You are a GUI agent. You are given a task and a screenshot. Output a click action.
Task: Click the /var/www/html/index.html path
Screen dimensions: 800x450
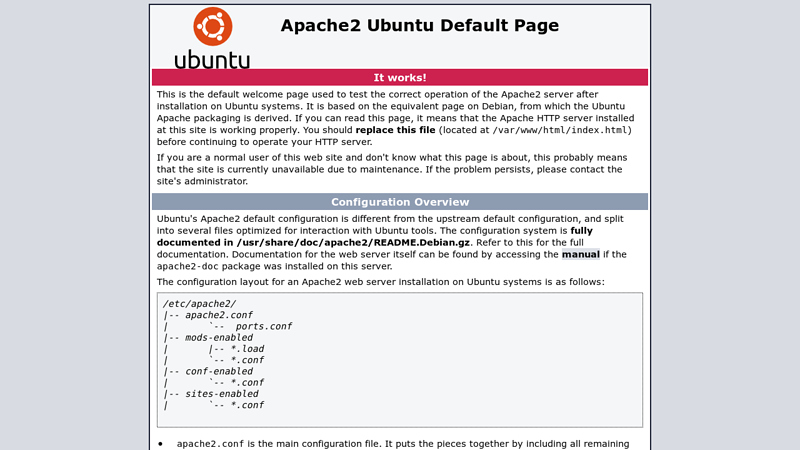(x=560, y=130)
